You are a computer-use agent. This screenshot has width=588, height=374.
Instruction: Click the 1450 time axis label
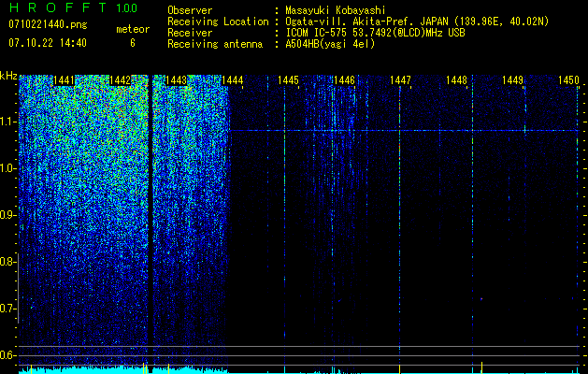(x=568, y=80)
